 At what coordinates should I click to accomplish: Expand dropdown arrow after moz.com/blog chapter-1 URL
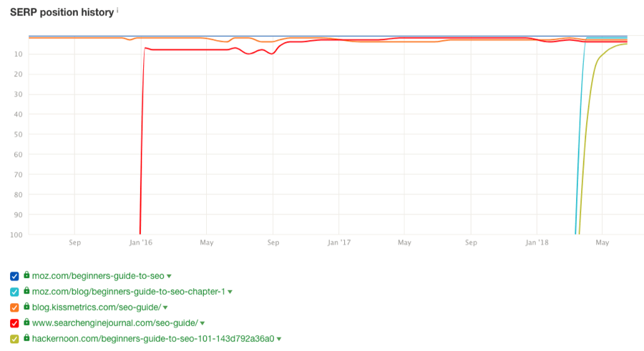point(230,292)
